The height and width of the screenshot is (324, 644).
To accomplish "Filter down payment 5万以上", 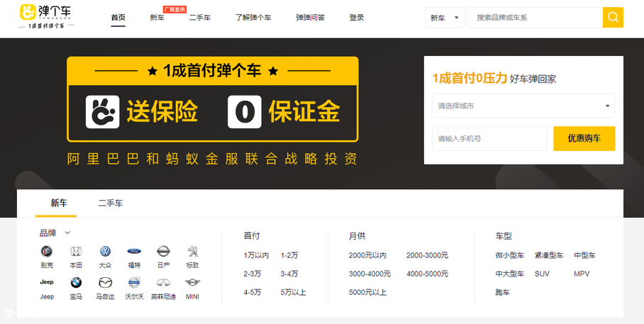I will (x=293, y=293).
